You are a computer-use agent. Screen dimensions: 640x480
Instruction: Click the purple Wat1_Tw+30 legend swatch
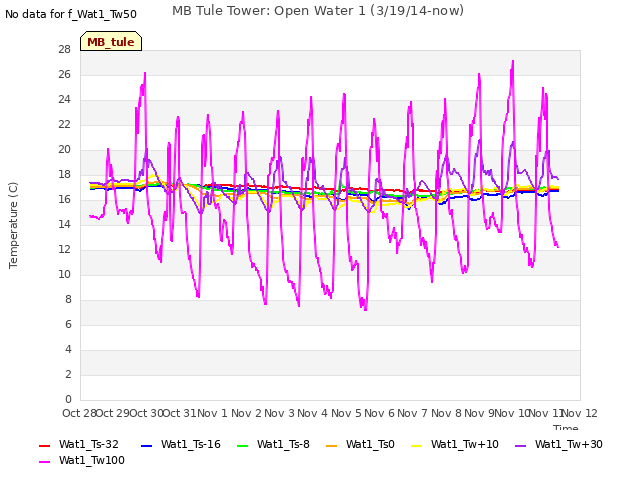(x=520, y=445)
